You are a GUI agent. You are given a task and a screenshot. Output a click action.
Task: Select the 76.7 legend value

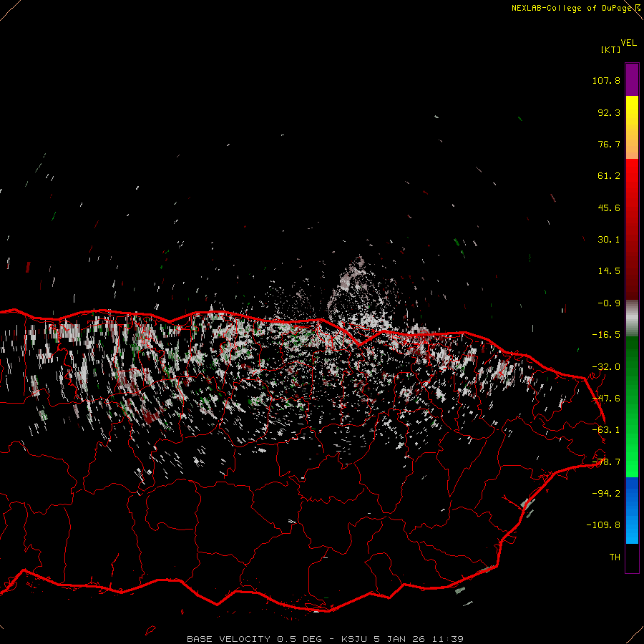[x=609, y=144]
